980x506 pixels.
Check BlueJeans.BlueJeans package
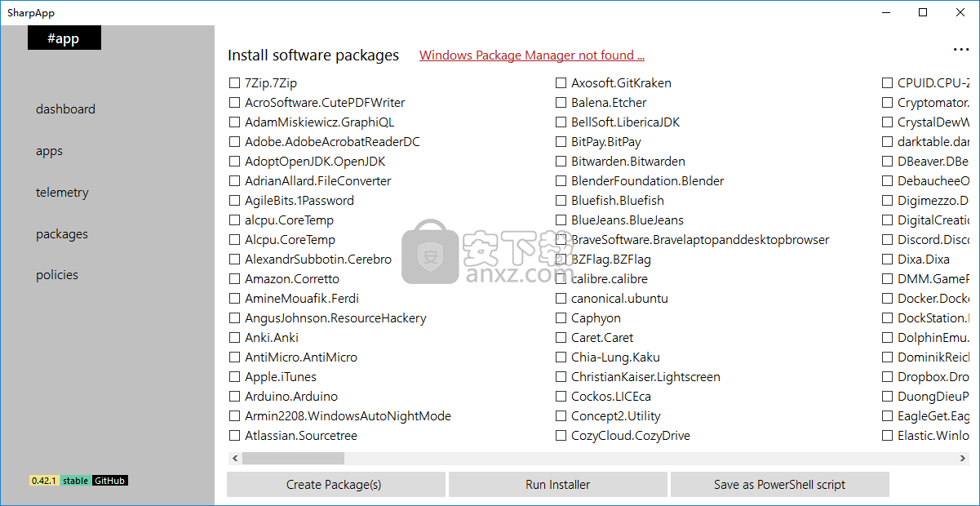click(561, 220)
